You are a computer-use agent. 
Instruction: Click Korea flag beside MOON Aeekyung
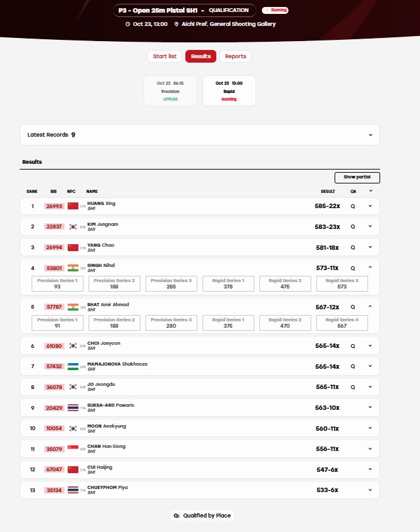73,428
